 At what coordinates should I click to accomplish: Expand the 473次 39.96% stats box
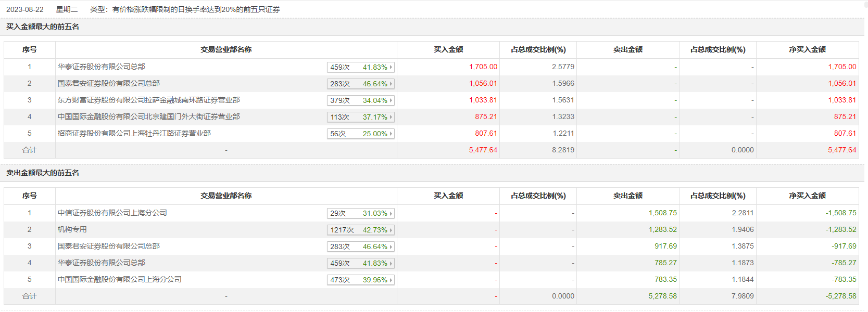(x=360, y=280)
